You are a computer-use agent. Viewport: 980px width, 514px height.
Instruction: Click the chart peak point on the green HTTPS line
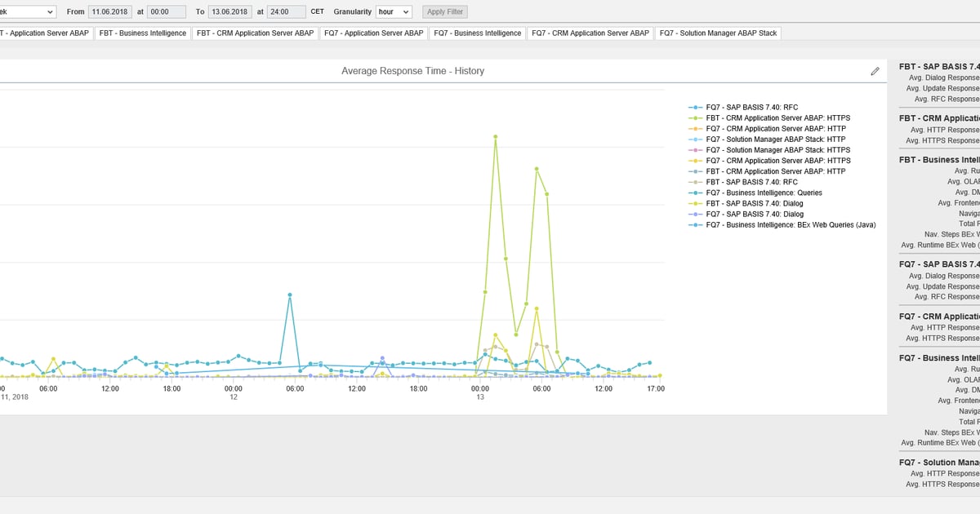coord(494,137)
